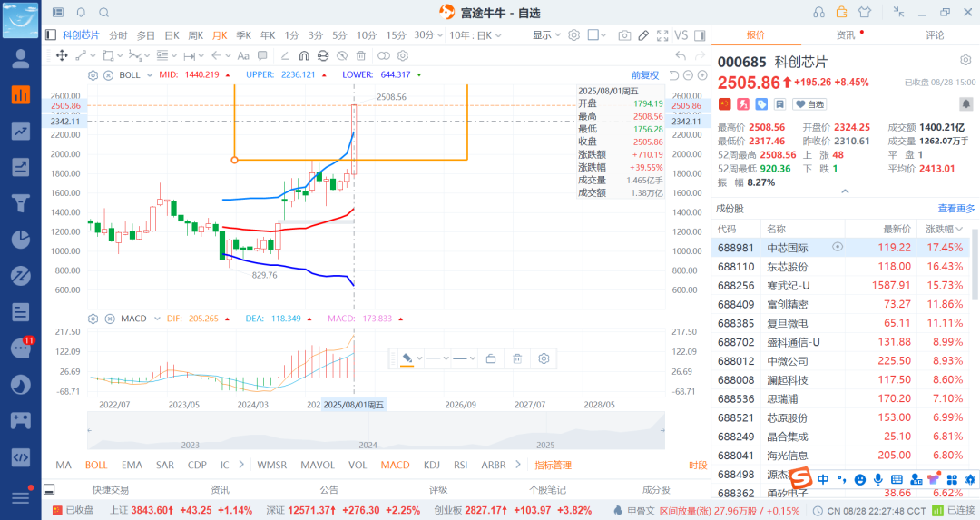Set a price alert with bell icon
This screenshot has width=980, height=520.
965,103
